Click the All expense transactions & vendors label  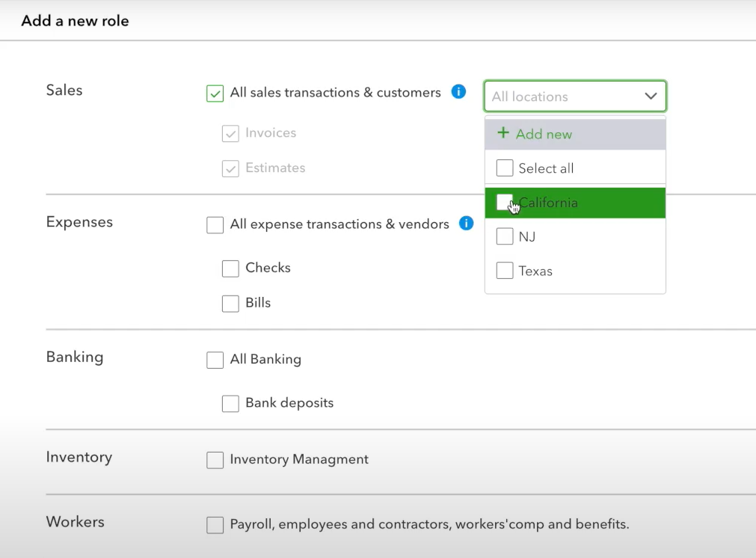point(339,224)
